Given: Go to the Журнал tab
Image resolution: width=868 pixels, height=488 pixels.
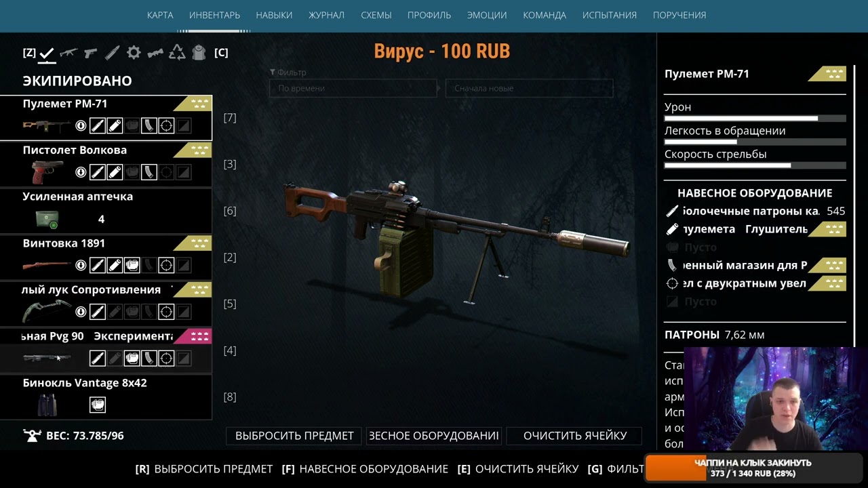Looking at the screenshot, I should (326, 15).
